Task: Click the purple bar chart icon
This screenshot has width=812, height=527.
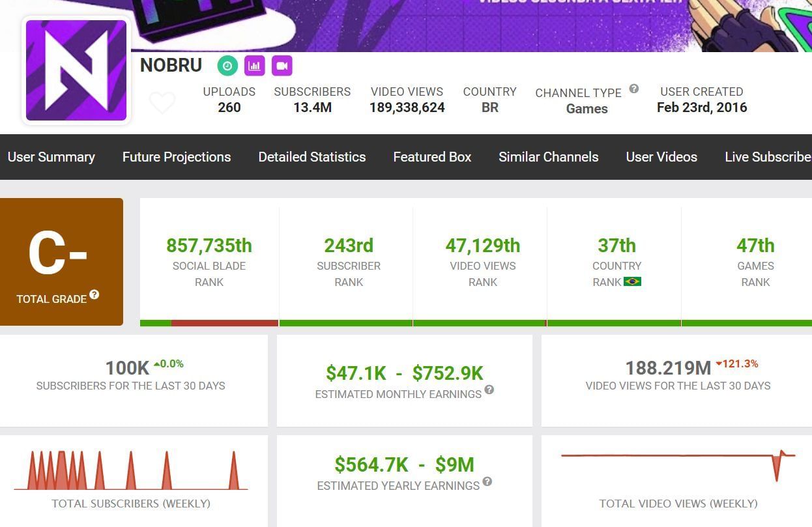Action: point(255,66)
